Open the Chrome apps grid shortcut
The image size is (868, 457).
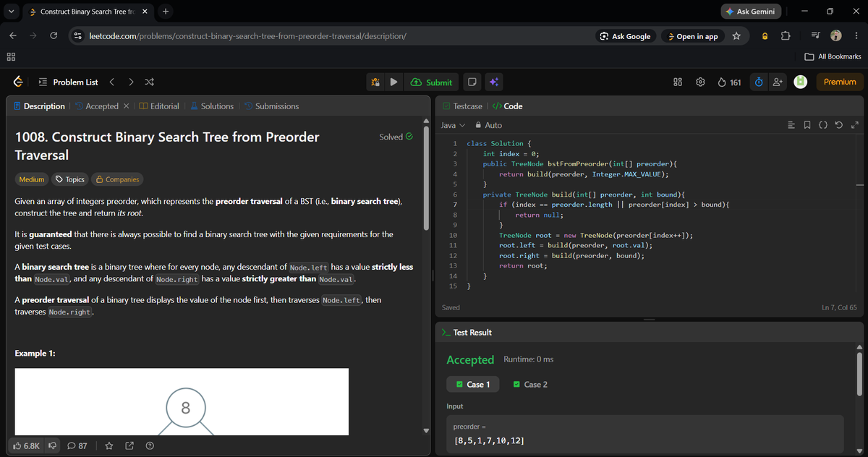[x=11, y=56]
